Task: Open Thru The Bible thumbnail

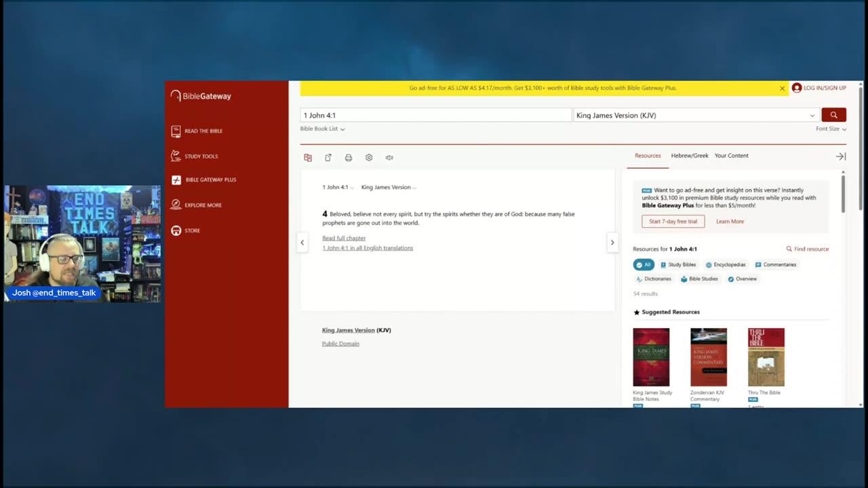Action: click(766, 357)
